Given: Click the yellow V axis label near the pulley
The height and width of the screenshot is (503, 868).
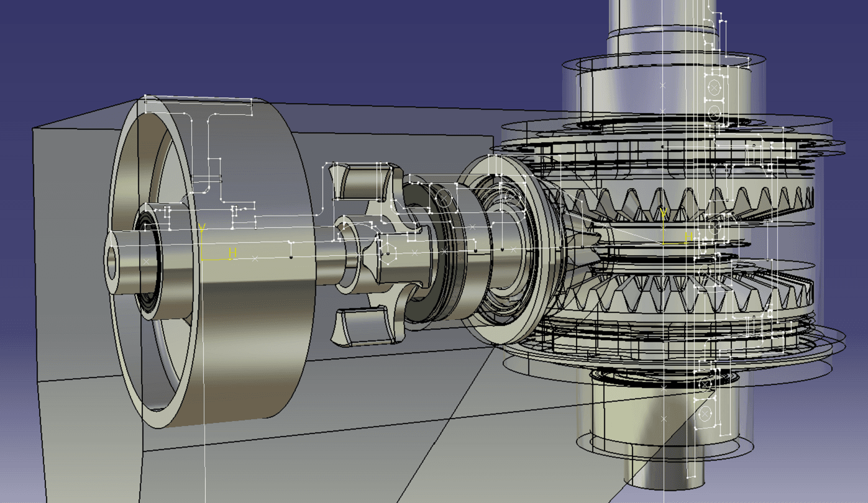Looking at the screenshot, I should (201, 228).
